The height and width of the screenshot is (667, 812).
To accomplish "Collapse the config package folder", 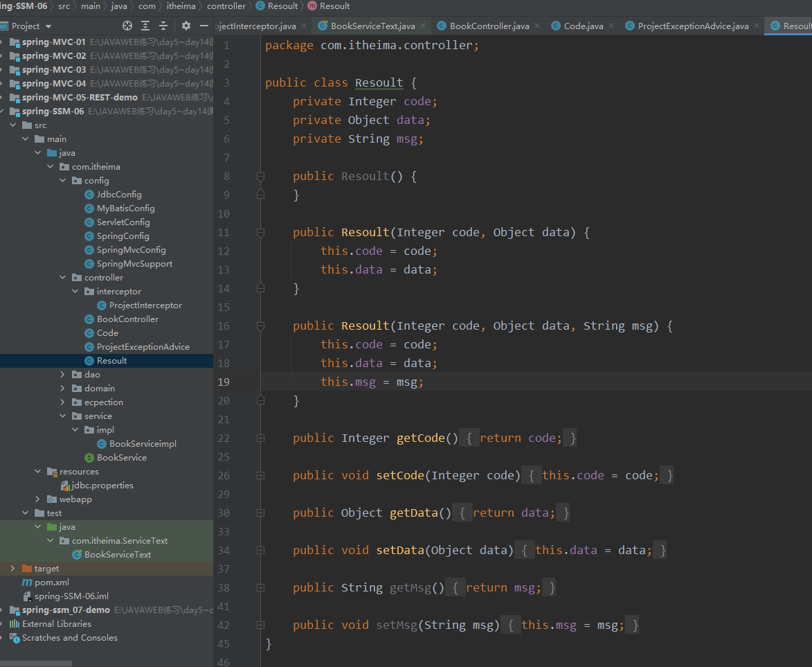I will 63,180.
